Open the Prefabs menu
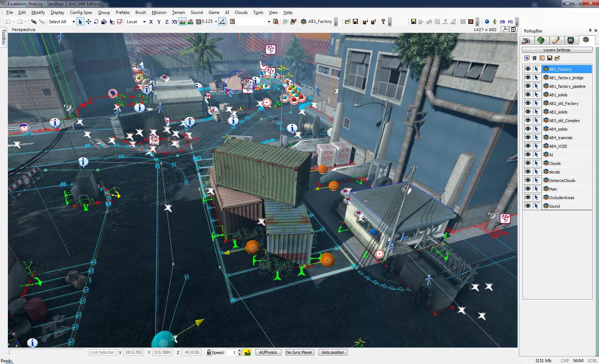This screenshot has width=599, height=364. pyautogui.click(x=123, y=12)
